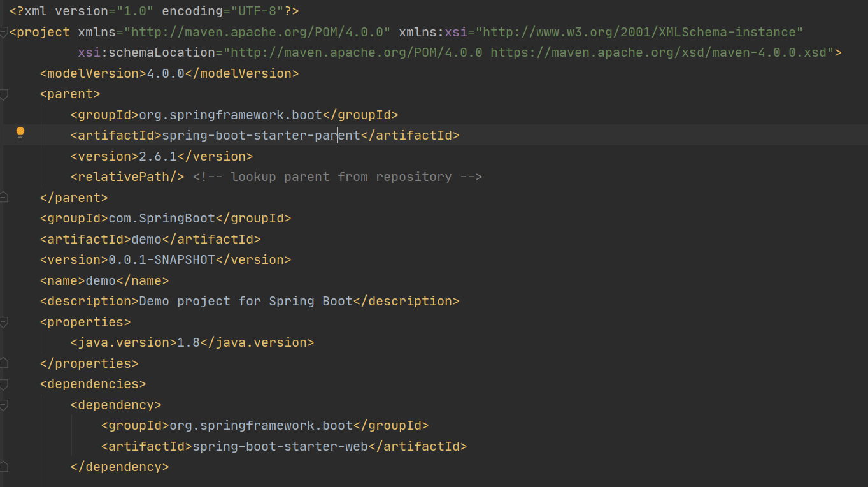Click the XMLSchema-instance URL string
The image size is (868, 487).
pos(639,33)
